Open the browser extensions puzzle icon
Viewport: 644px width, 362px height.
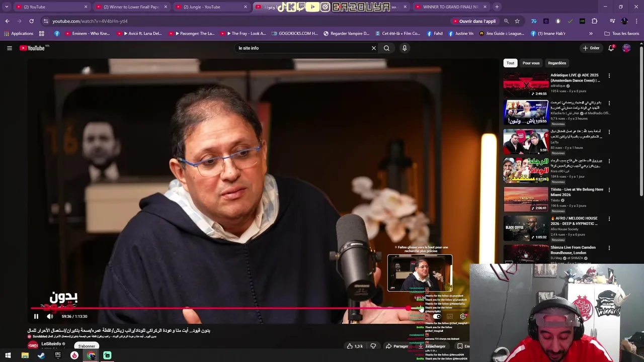(x=594, y=21)
